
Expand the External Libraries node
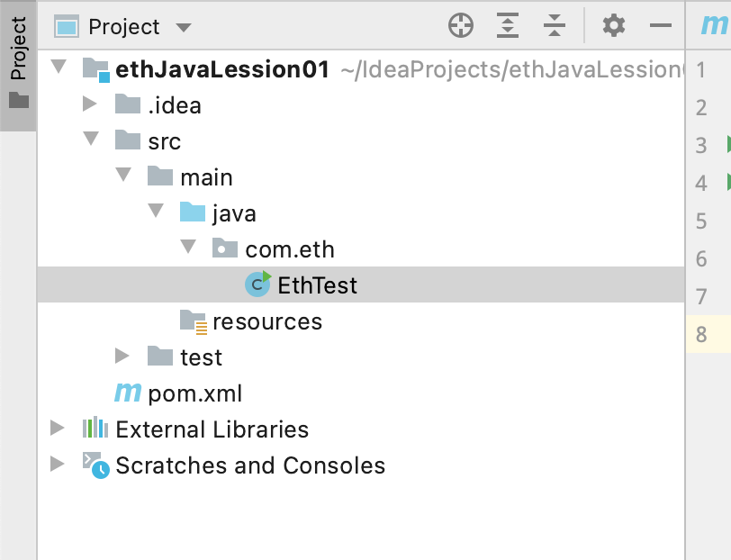pos(57,428)
